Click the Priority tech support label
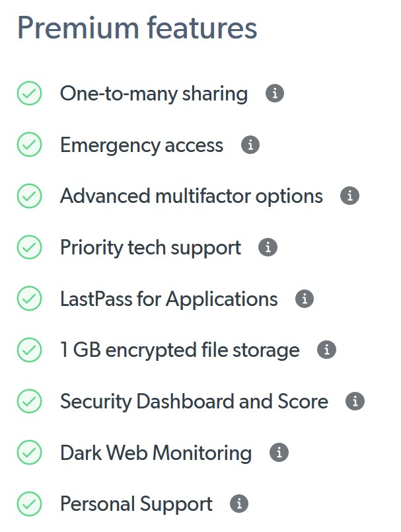 coord(150,248)
